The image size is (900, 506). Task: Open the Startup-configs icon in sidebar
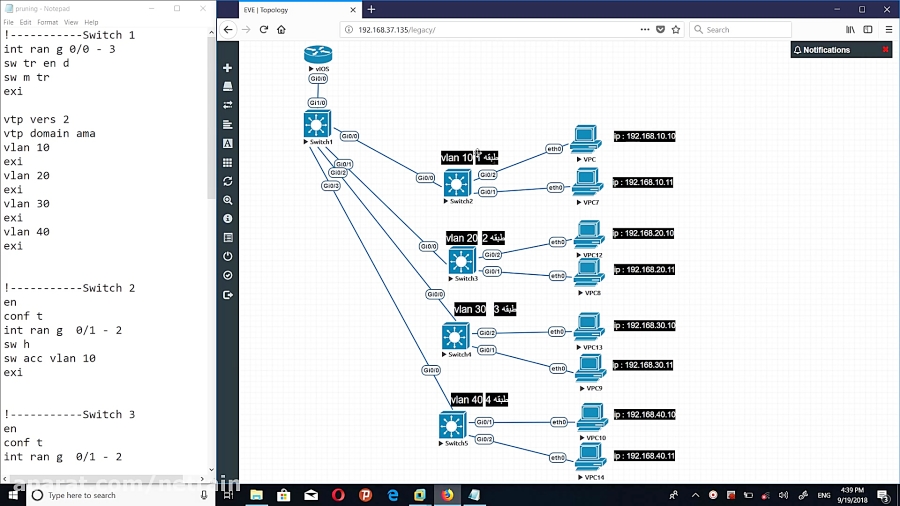point(228,124)
